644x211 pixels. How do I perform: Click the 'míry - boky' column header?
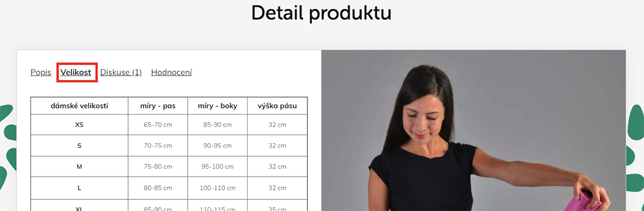coord(217,106)
